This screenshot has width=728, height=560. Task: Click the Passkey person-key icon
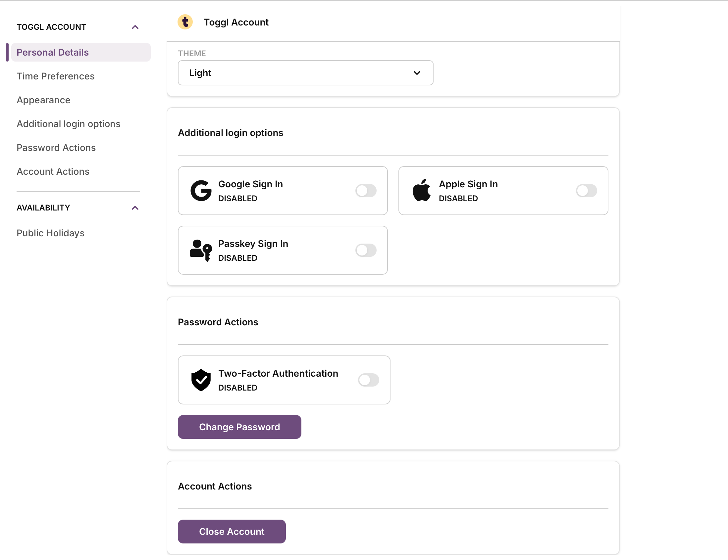(201, 250)
